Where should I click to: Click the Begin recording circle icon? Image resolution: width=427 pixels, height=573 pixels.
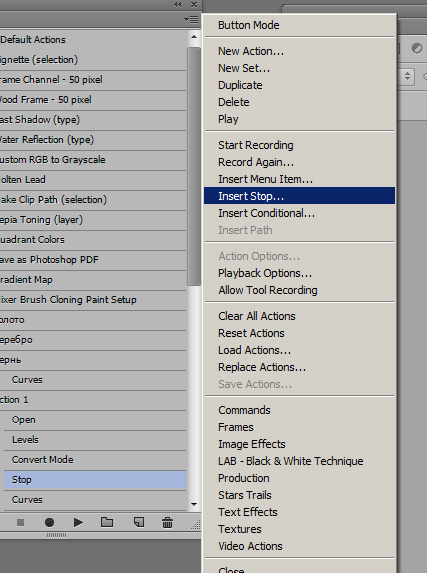tap(49, 523)
